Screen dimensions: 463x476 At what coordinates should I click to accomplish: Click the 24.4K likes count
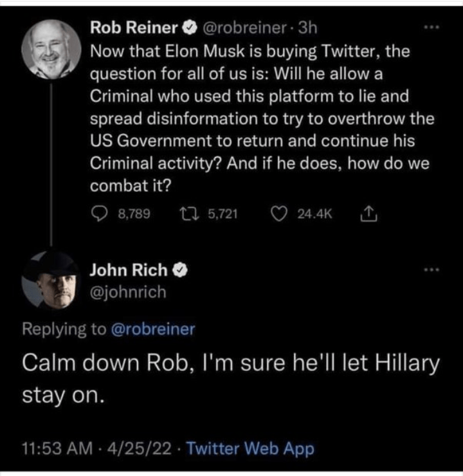pyautogui.click(x=314, y=214)
